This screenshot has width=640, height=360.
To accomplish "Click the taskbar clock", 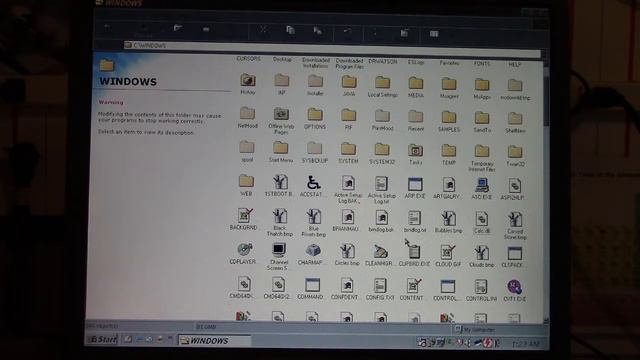I will coord(525,345).
